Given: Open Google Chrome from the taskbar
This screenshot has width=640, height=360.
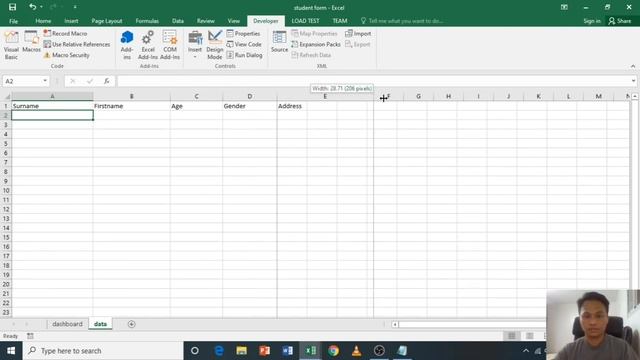Looking at the screenshot, I should (x=333, y=351).
